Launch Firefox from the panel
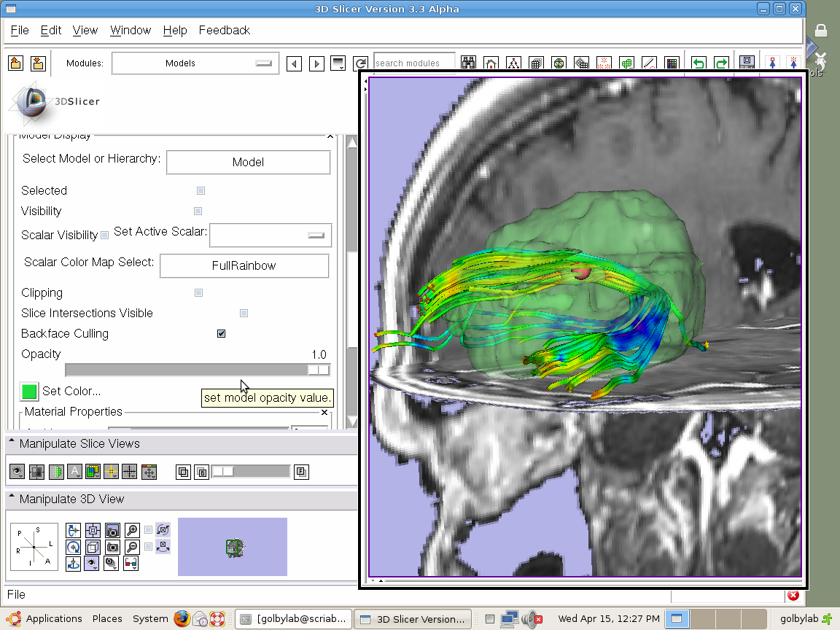This screenshot has width=840, height=630. tap(182, 619)
